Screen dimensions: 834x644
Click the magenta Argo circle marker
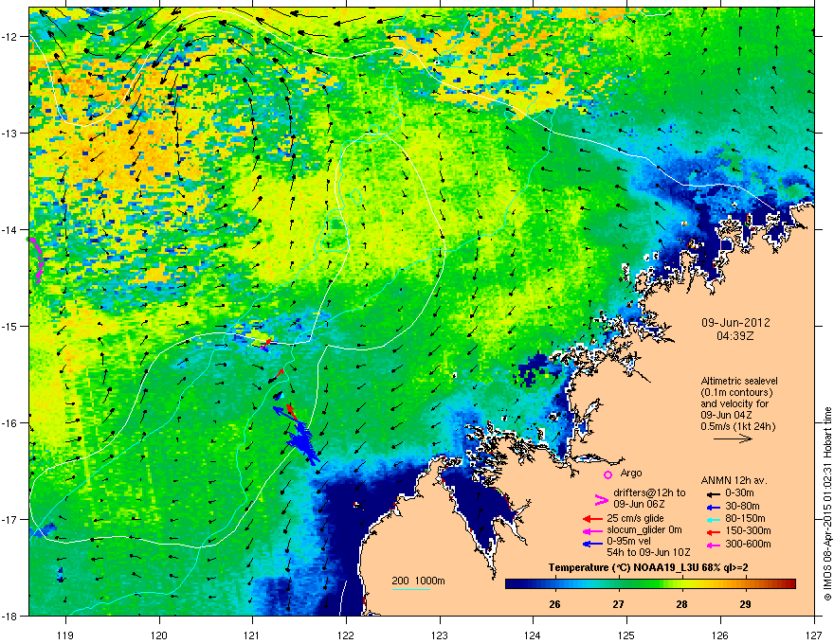click(x=607, y=474)
